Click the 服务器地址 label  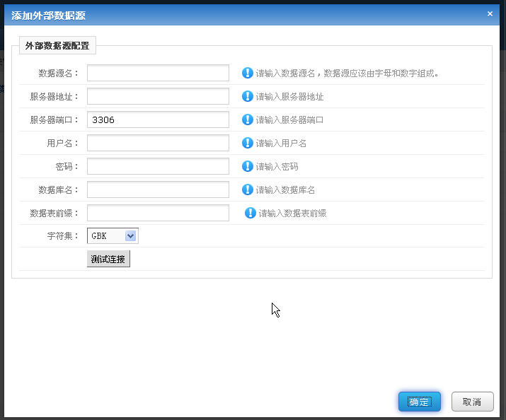pos(54,96)
